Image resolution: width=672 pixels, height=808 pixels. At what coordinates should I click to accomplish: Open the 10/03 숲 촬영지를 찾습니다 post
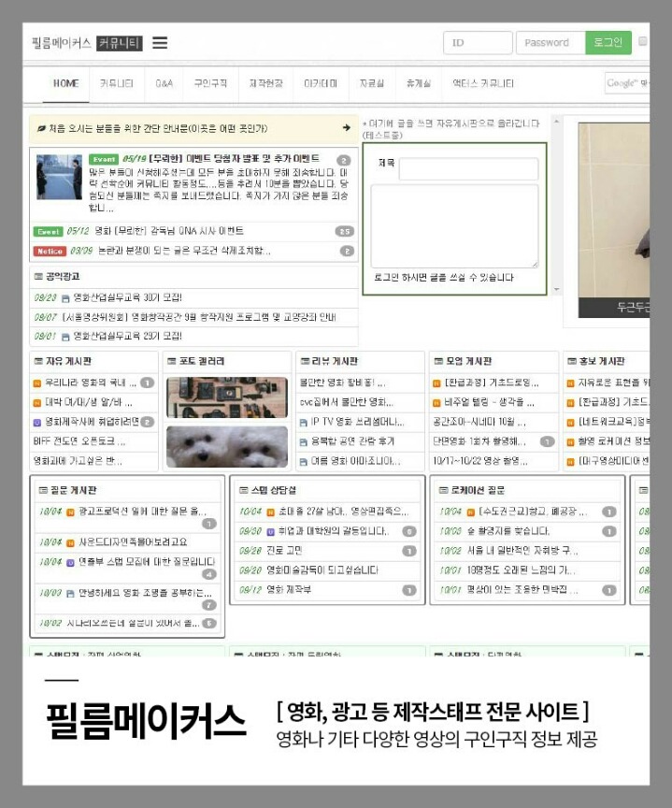coord(508,531)
